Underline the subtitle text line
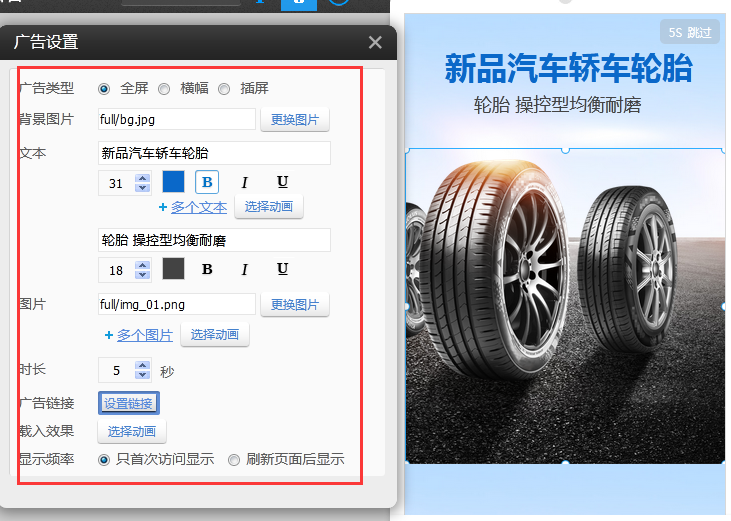Image resolution: width=731 pixels, height=521 pixels. click(x=282, y=269)
